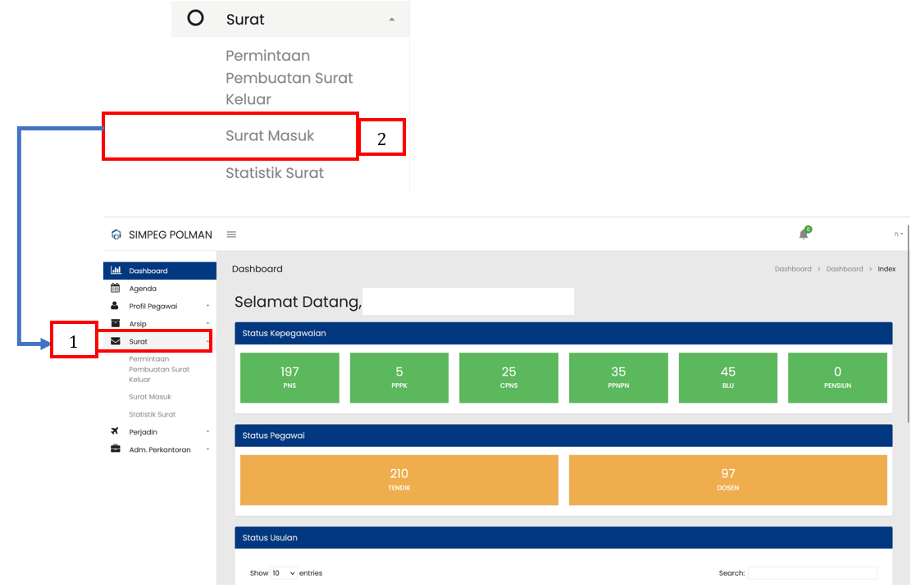Open Surat Masuk in the small sidebar
916x588 pixels.
(x=150, y=397)
